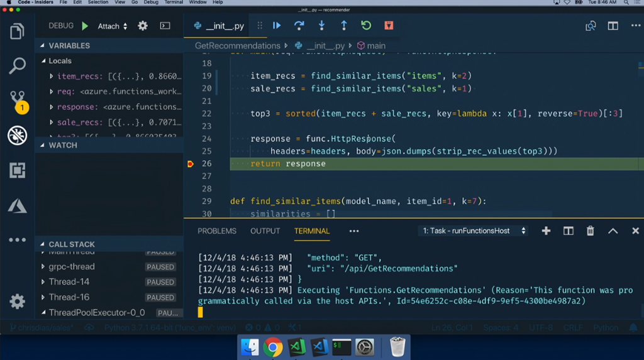
Task: Click the Step Over debug icon
Action: [x=299, y=26]
